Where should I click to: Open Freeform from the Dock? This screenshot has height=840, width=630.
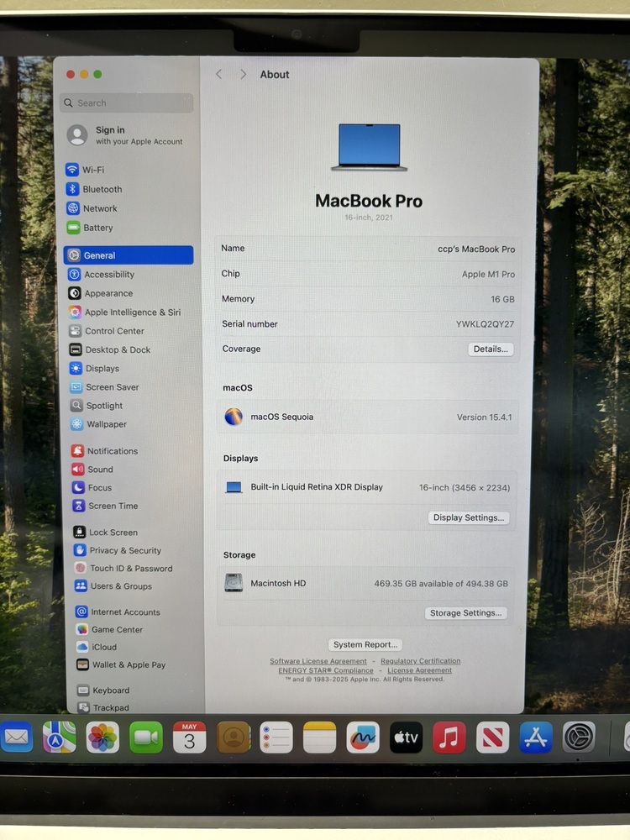pyautogui.click(x=363, y=738)
